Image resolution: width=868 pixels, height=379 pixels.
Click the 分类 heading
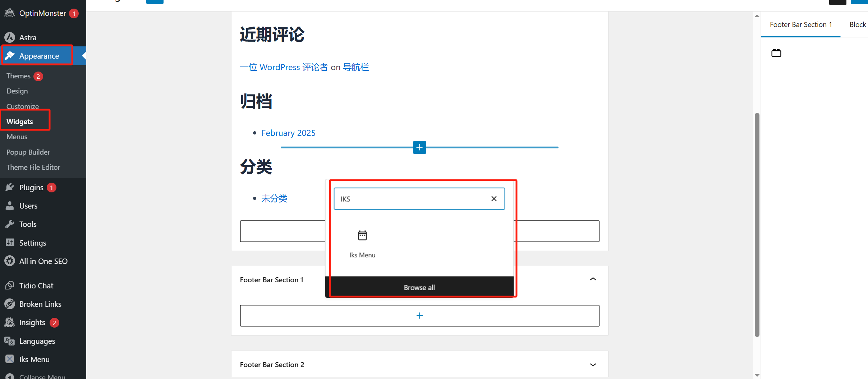pos(256,167)
